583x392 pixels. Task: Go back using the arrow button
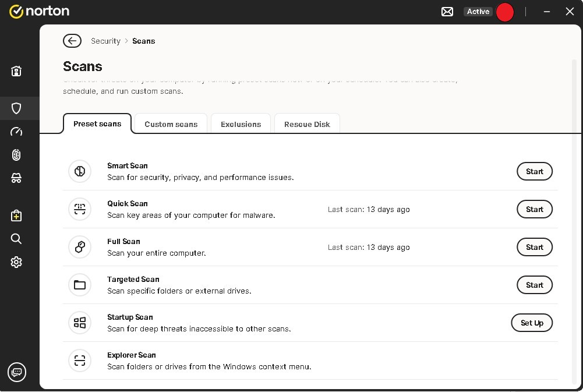click(72, 41)
